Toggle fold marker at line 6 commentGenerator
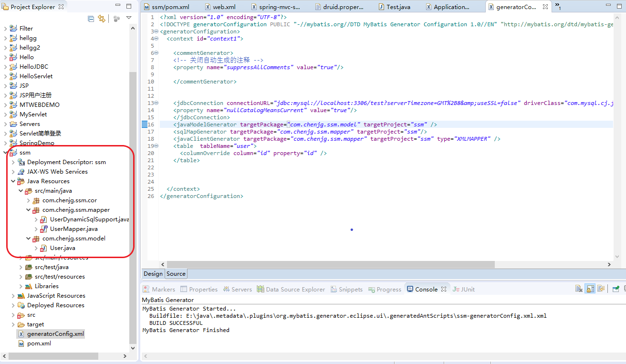626x364 pixels. (157, 53)
